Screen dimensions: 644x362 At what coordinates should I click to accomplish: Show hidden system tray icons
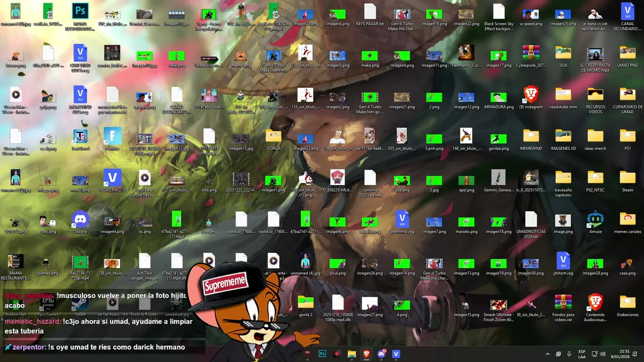click(547, 354)
